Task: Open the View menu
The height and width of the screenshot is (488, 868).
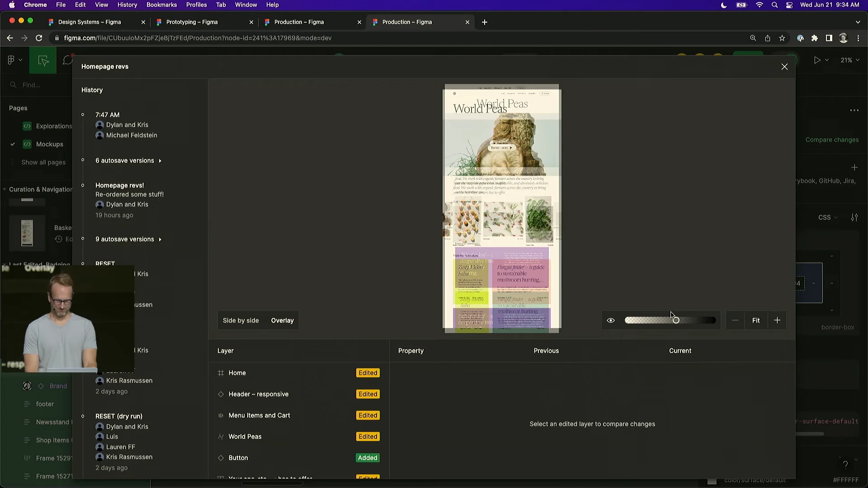Action: coord(101,5)
